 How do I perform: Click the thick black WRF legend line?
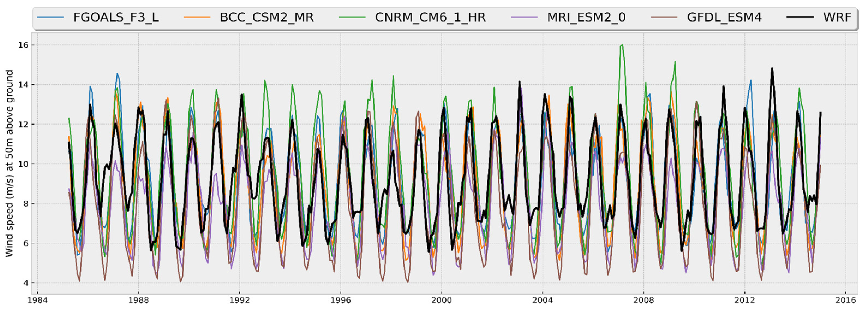pos(800,17)
